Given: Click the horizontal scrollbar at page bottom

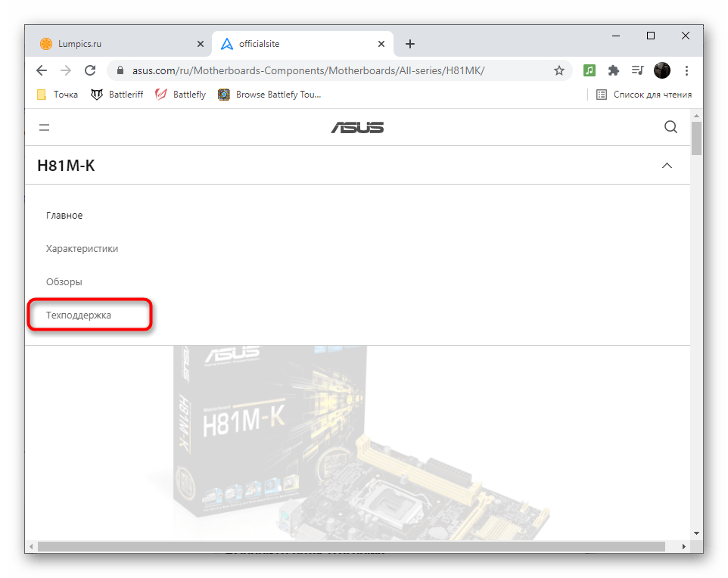Looking at the screenshot, I should pos(351,546).
